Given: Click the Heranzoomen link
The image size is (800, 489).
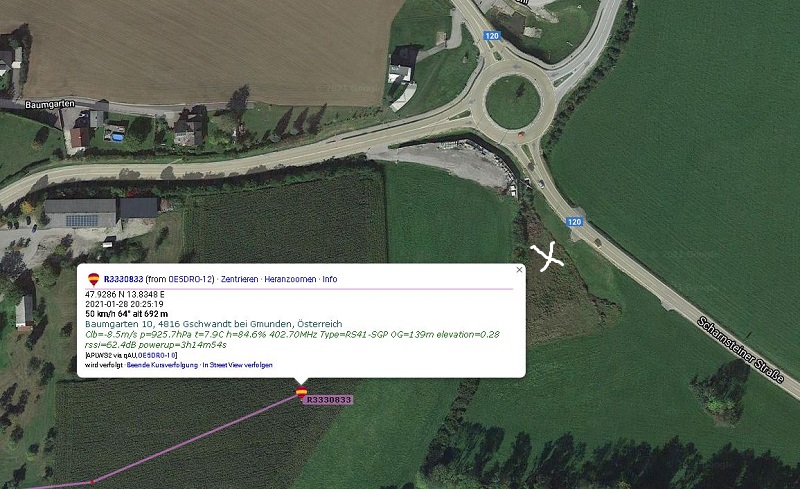Looking at the screenshot, I should click(290, 279).
